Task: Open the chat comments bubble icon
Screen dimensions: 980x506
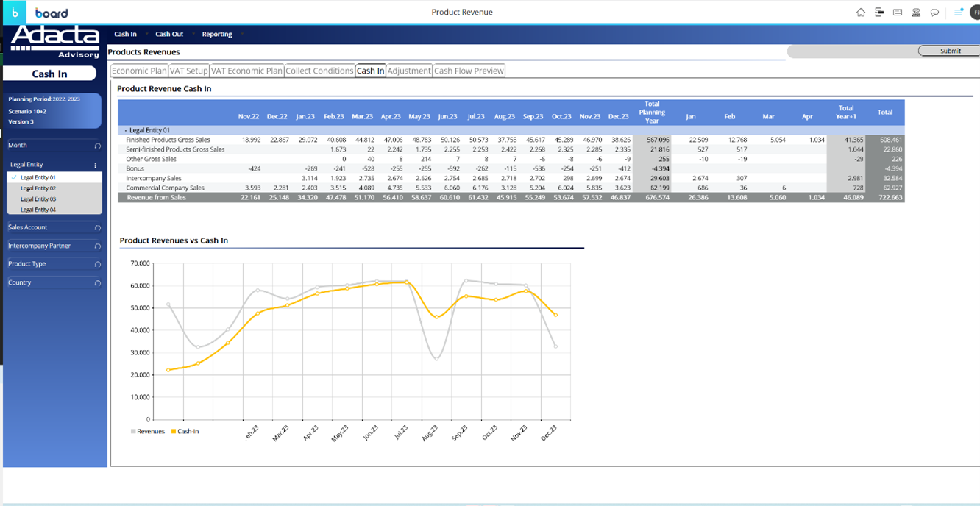Action: (x=934, y=13)
